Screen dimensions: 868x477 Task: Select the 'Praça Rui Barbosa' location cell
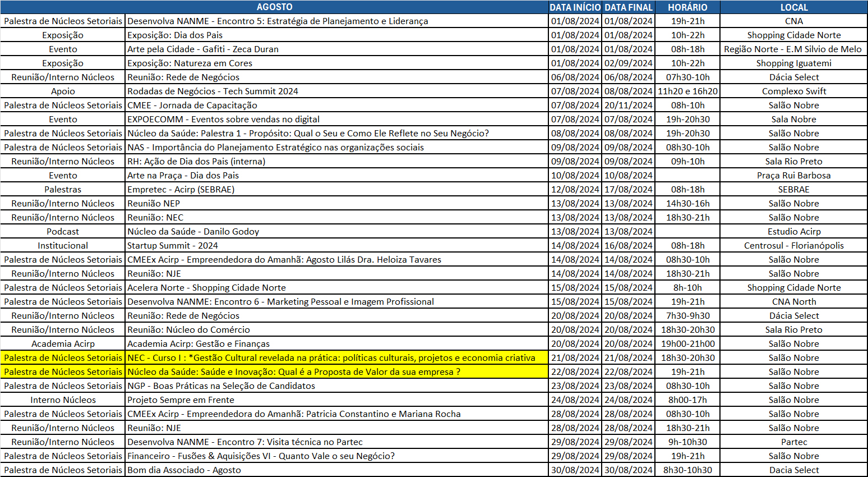tap(794, 175)
